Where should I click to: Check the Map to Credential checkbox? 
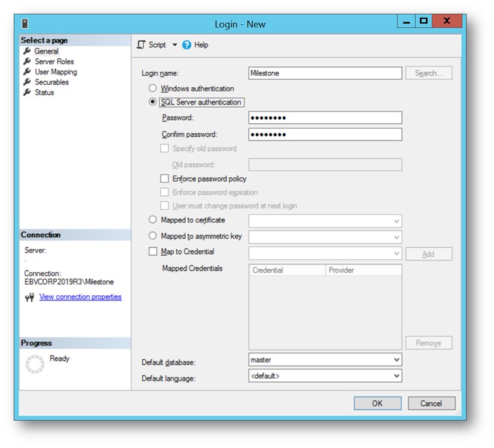coord(153,251)
